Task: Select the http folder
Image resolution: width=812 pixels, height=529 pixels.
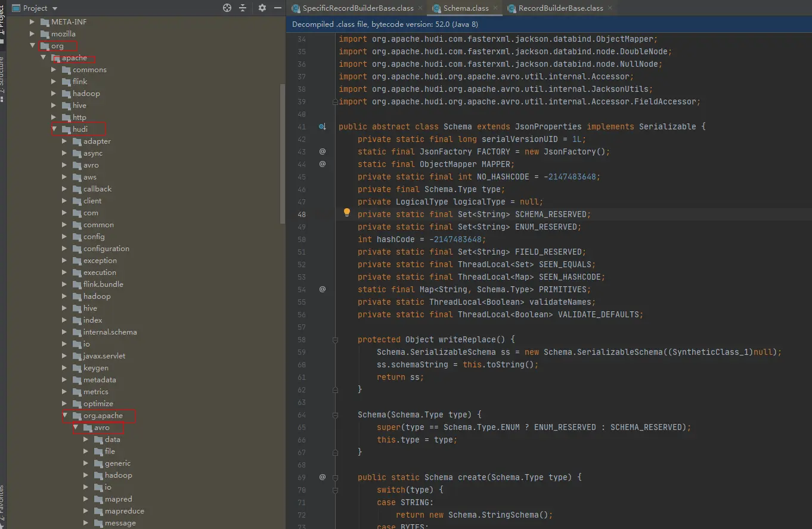Action: coord(79,117)
